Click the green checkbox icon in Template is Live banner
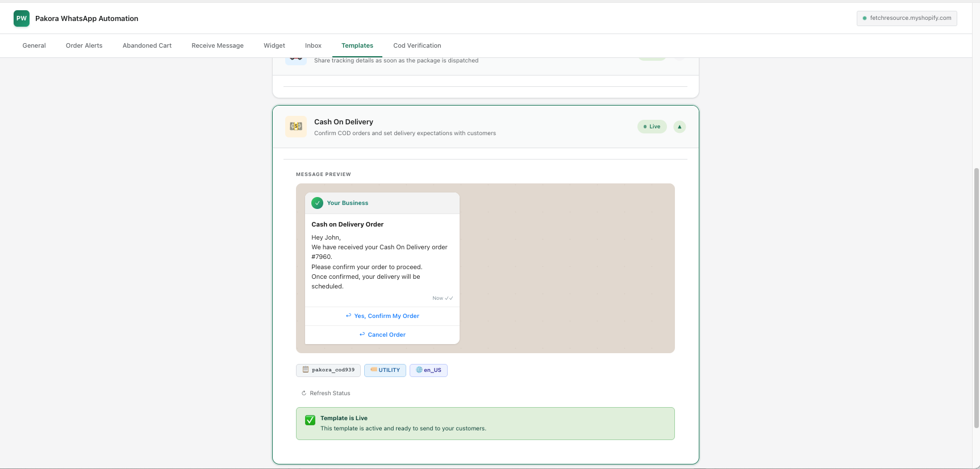Image resolution: width=980 pixels, height=469 pixels. 310,420
